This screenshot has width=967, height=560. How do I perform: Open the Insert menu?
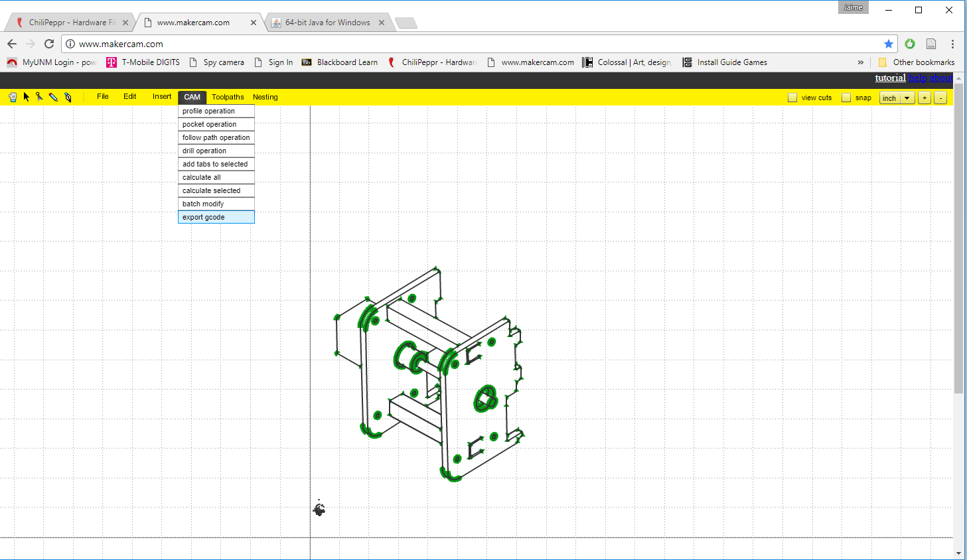162,97
